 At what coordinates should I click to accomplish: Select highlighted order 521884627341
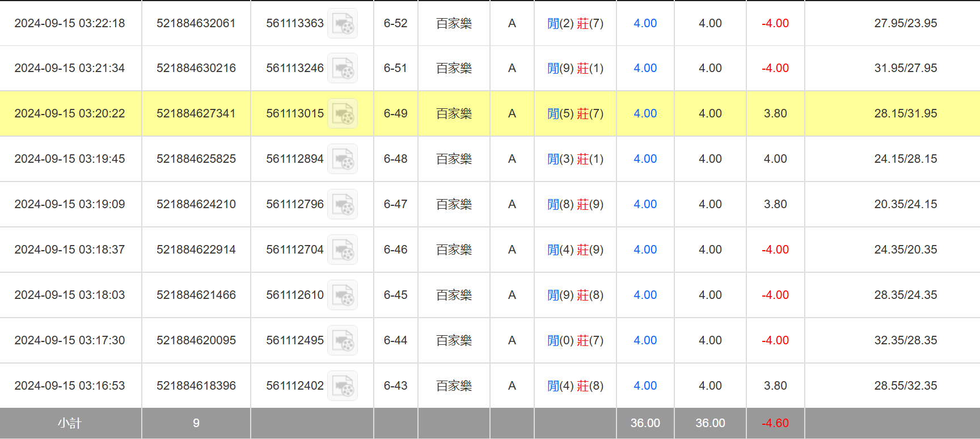pyautogui.click(x=196, y=113)
